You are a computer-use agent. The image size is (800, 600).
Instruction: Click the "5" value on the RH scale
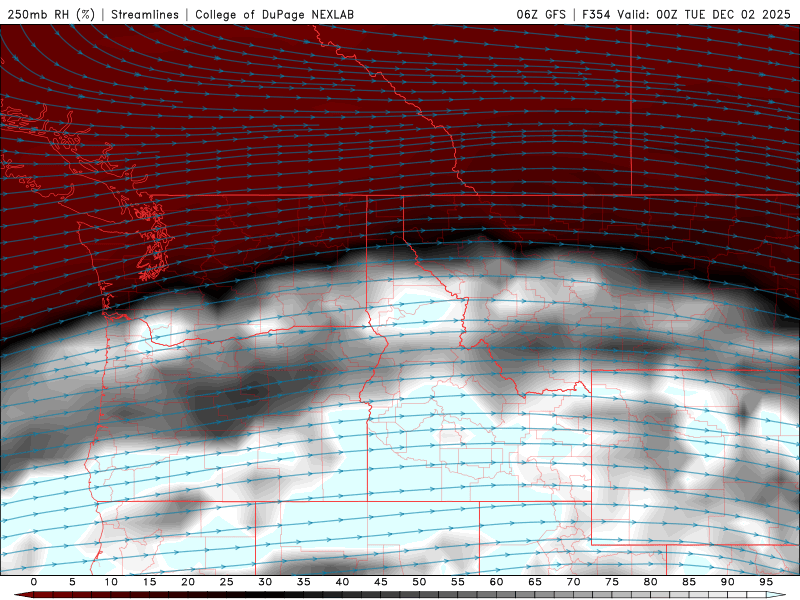pyautogui.click(x=72, y=582)
